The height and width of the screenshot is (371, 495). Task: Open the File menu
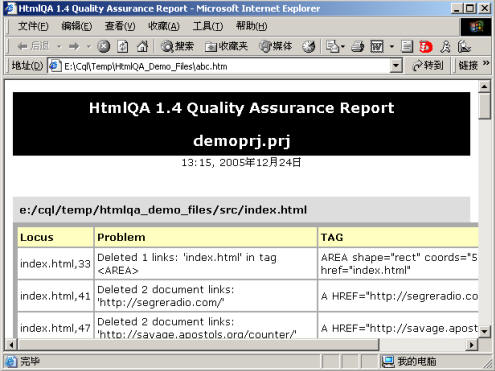(x=33, y=26)
